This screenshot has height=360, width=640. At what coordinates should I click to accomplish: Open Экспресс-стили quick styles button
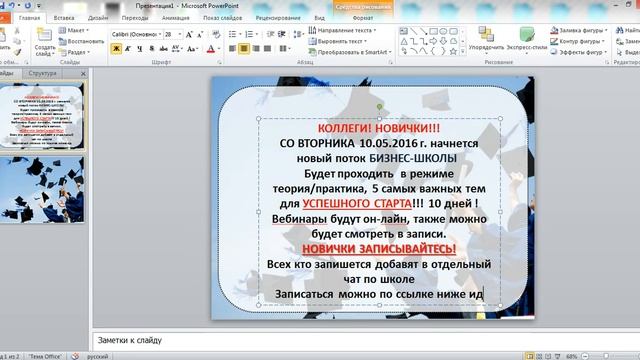pyautogui.click(x=527, y=41)
